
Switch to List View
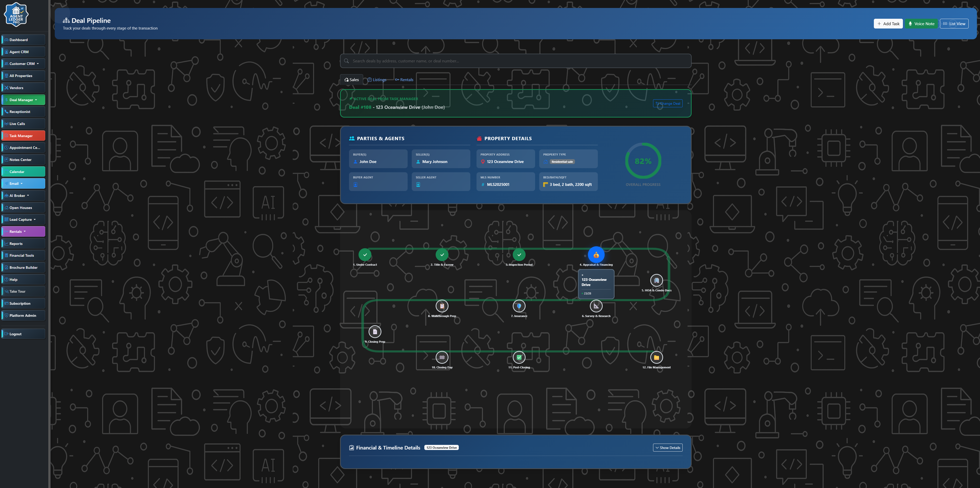point(954,24)
